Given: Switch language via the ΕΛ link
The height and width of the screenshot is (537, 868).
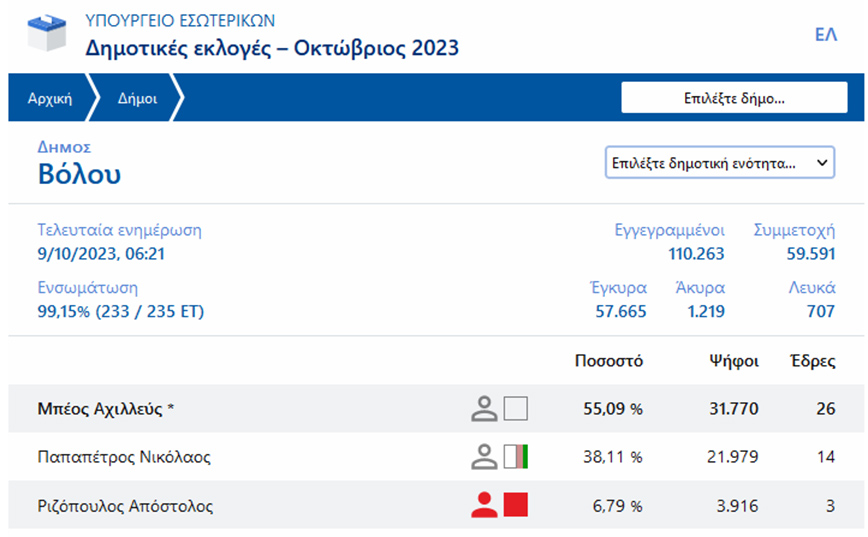Looking at the screenshot, I should point(825,34).
